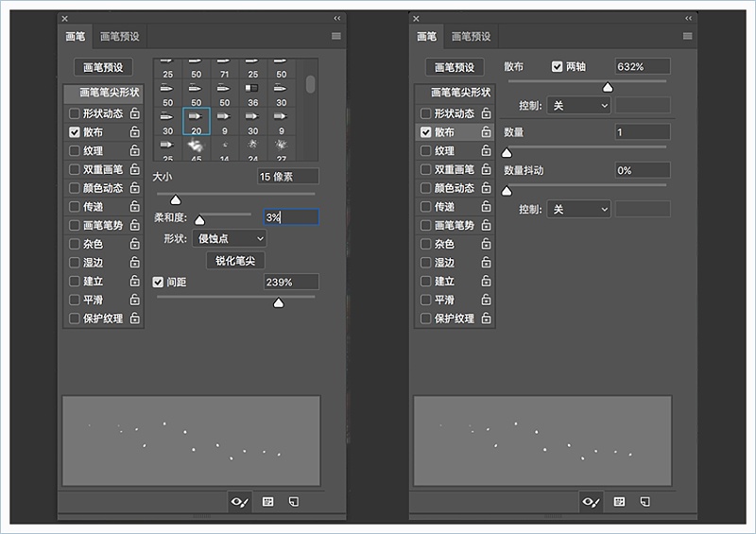Screen dimensions: 756x534
Task: Click lock icon beside 形状动态 in left panel
Action: pyautogui.click(x=135, y=113)
